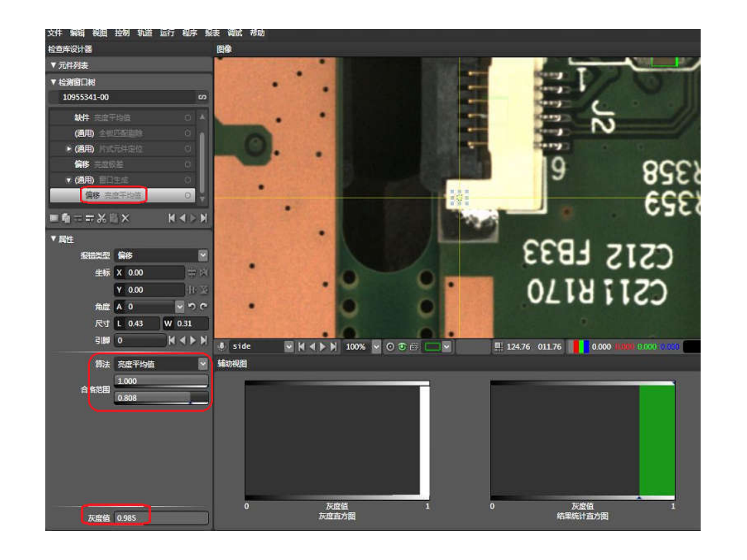Toggle circle indicator on selected 偏移 亮度平均值 row

[x=188, y=195]
